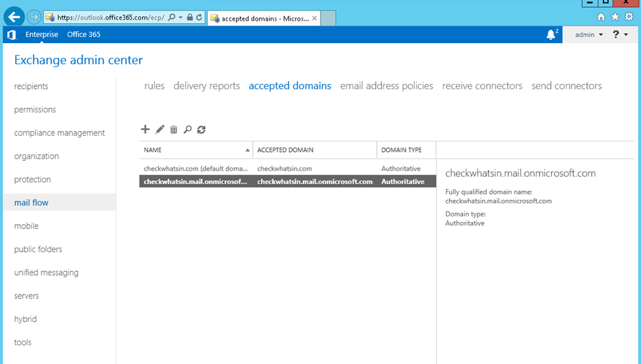Click the Exchange admin center title
This screenshot has height=364, width=641.
click(78, 60)
